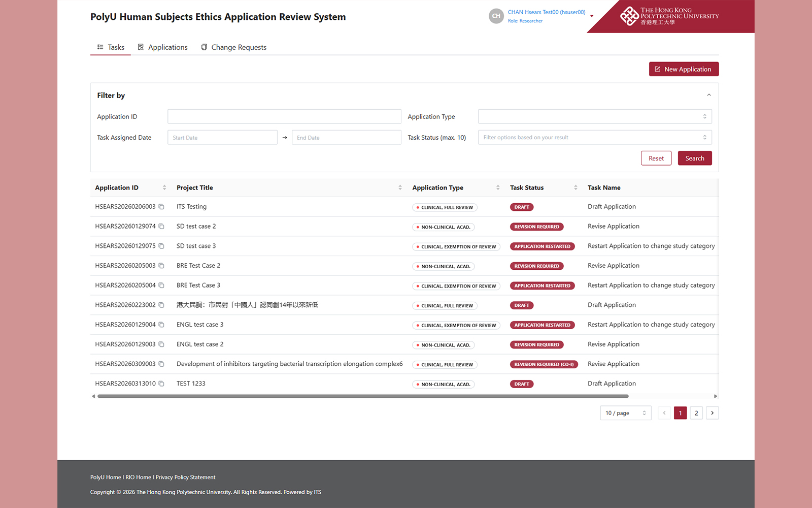The image size is (812, 508).
Task: Switch to the Applications tab
Action: click(x=163, y=47)
